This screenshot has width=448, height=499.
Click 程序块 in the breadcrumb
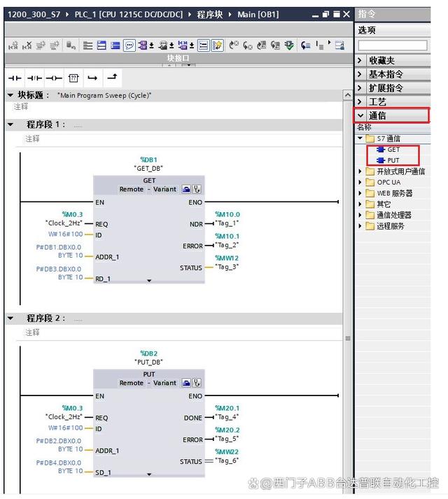click(209, 14)
